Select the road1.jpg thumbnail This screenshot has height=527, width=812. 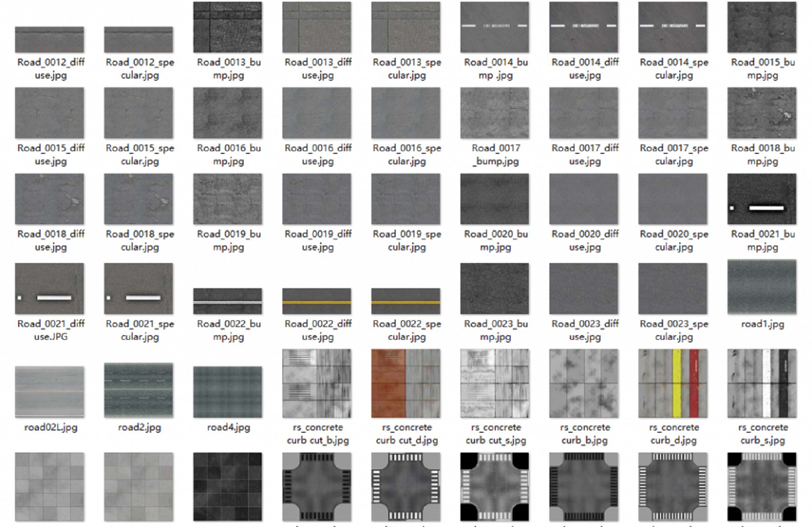click(x=762, y=287)
